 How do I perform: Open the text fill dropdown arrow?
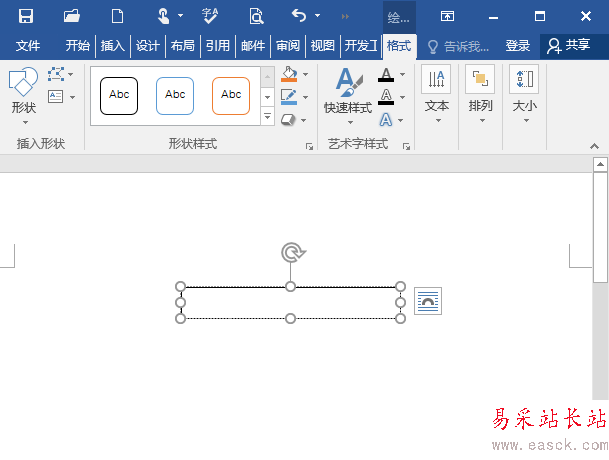[403, 74]
